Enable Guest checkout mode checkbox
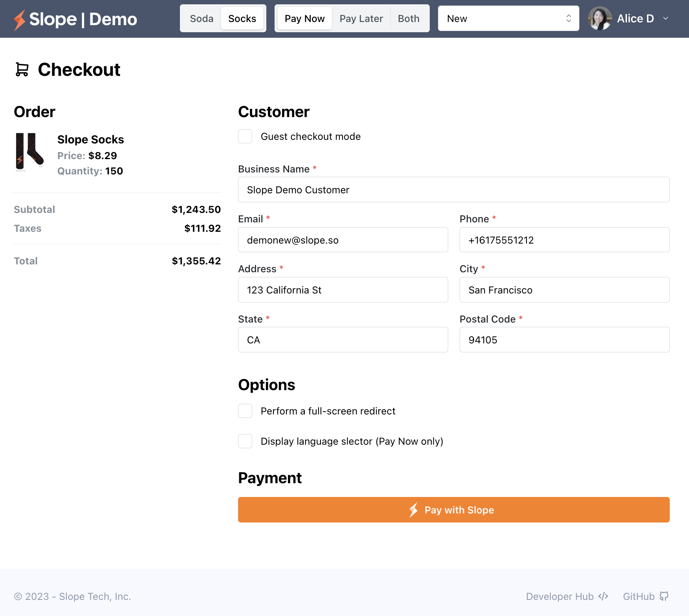Image resolution: width=689 pixels, height=616 pixels. click(245, 136)
